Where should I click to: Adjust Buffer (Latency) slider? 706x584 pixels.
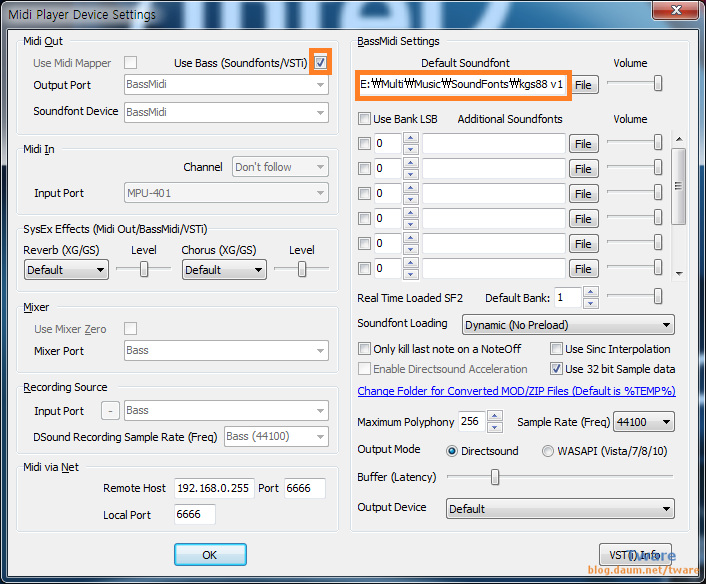click(x=495, y=476)
